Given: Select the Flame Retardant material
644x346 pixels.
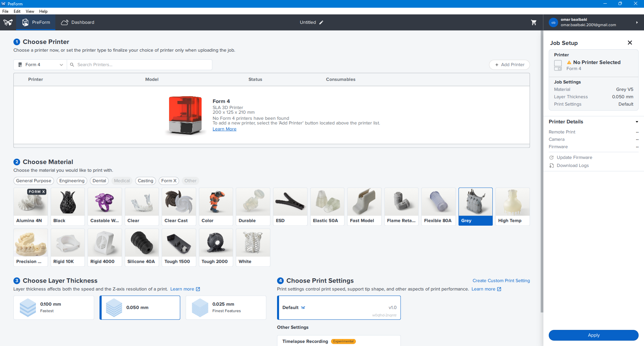Looking at the screenshot, I should [x=401, y=207].
